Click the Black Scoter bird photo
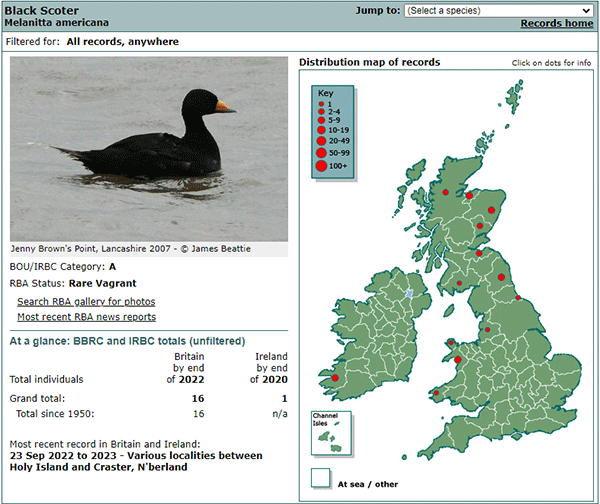This screenshot has width=600, height=504. (x=148, y=149)
